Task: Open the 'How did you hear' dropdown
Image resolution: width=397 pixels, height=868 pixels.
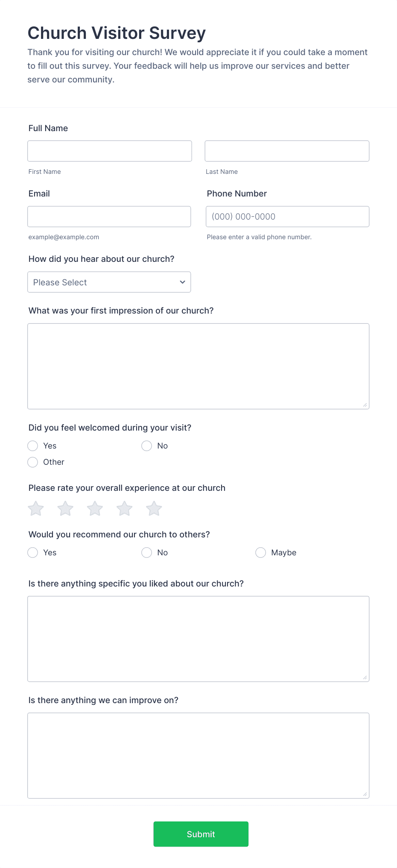Action: click(109, 282)
